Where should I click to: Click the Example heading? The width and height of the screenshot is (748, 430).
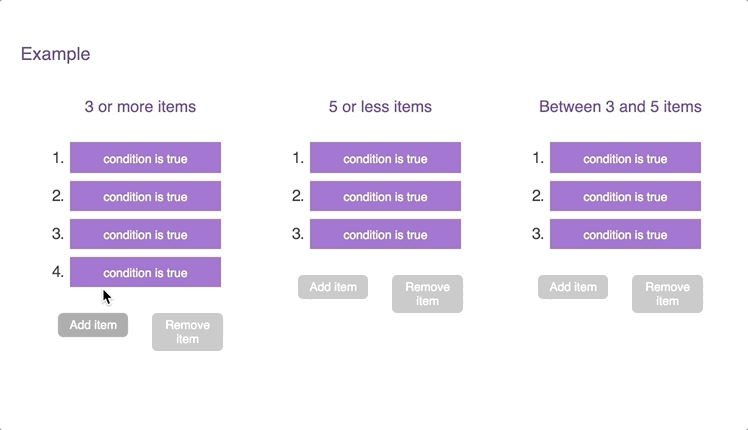pos(55,54)
